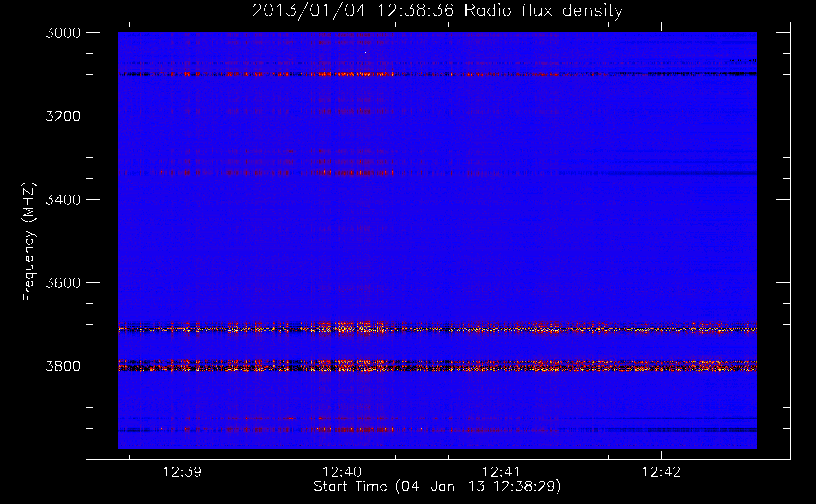Viewport: 816px width, 504px height.
Task: Click the 3200 frequency tick label
Action: coord(63,116)
